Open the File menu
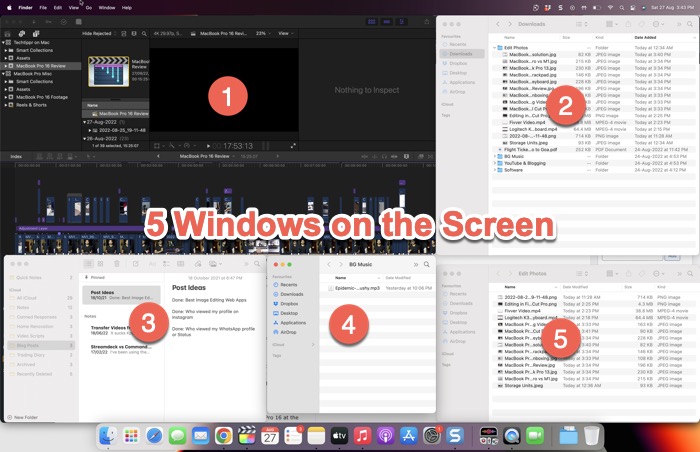 43,8
